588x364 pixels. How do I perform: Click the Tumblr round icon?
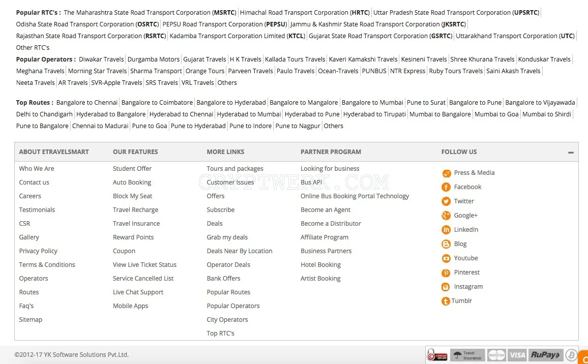(446, 301)
